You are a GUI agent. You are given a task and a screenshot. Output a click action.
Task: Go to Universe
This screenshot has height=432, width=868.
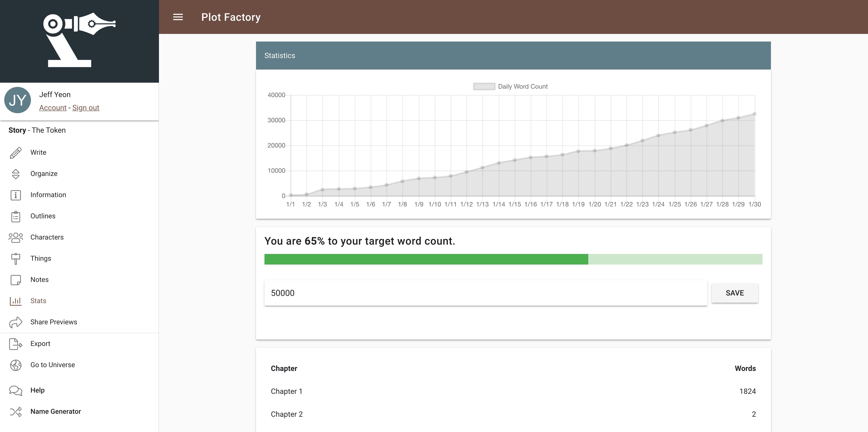coord(53,365)
